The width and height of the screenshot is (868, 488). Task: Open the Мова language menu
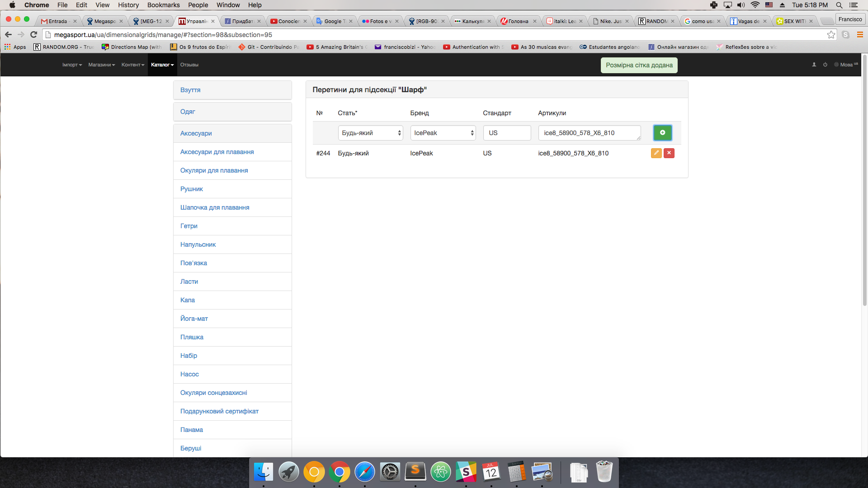pos(846,65)
